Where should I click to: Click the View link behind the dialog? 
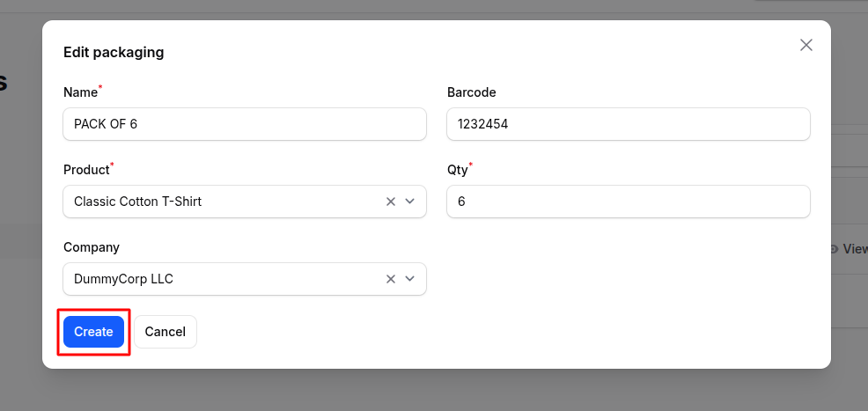(x=852, y=249)
